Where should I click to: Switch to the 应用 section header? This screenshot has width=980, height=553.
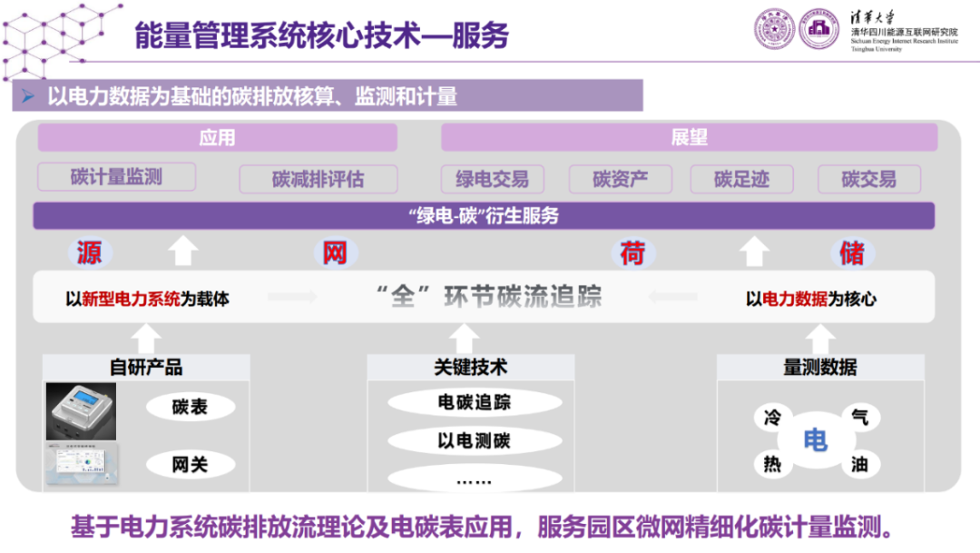pos(217,137)
